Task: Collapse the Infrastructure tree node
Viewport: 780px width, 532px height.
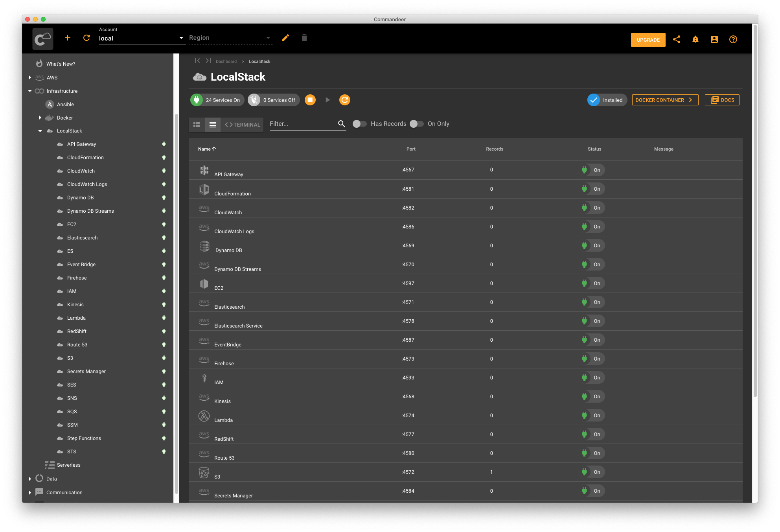Action: 30,91
